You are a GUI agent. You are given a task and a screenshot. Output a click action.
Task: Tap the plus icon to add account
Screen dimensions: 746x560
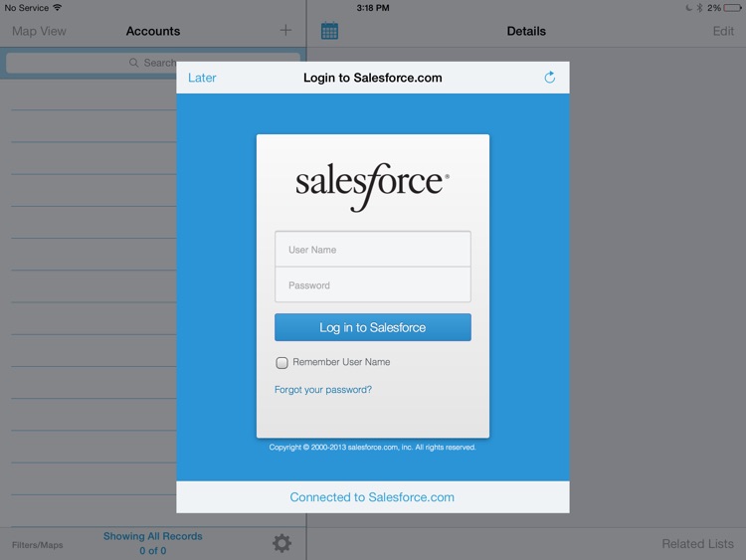(285, 31)
